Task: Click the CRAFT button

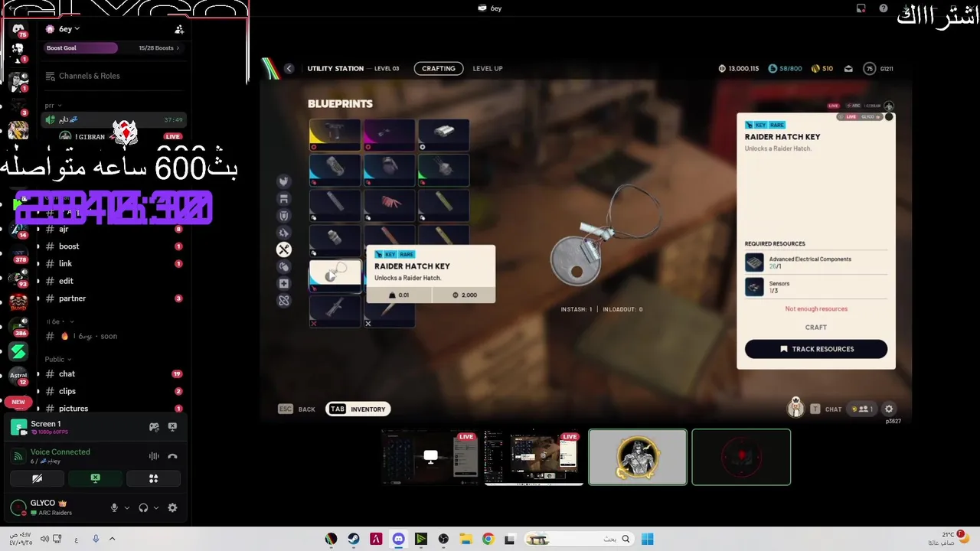Action: tap(816, 327)
